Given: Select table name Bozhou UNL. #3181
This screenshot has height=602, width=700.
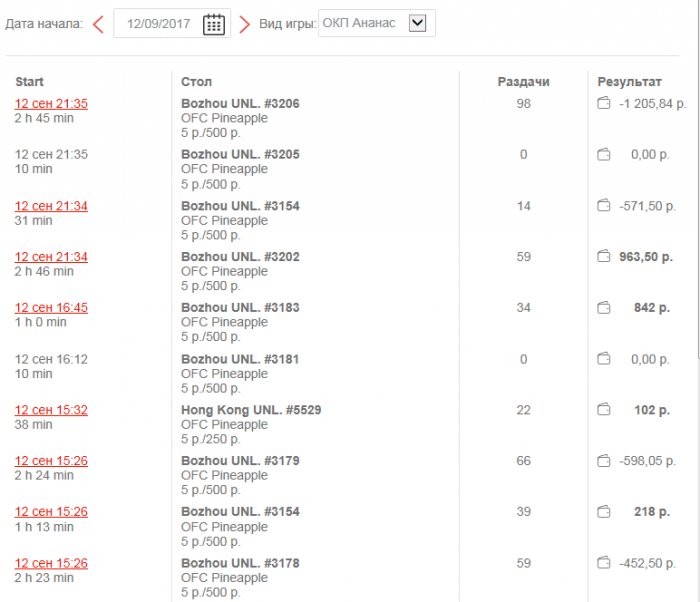Looking at the screenshot, I should coord(240,359).
